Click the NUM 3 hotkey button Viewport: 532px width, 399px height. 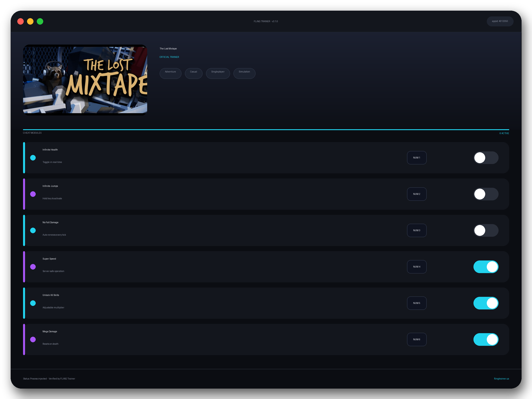pyautogui.click(x=417, y=230)
